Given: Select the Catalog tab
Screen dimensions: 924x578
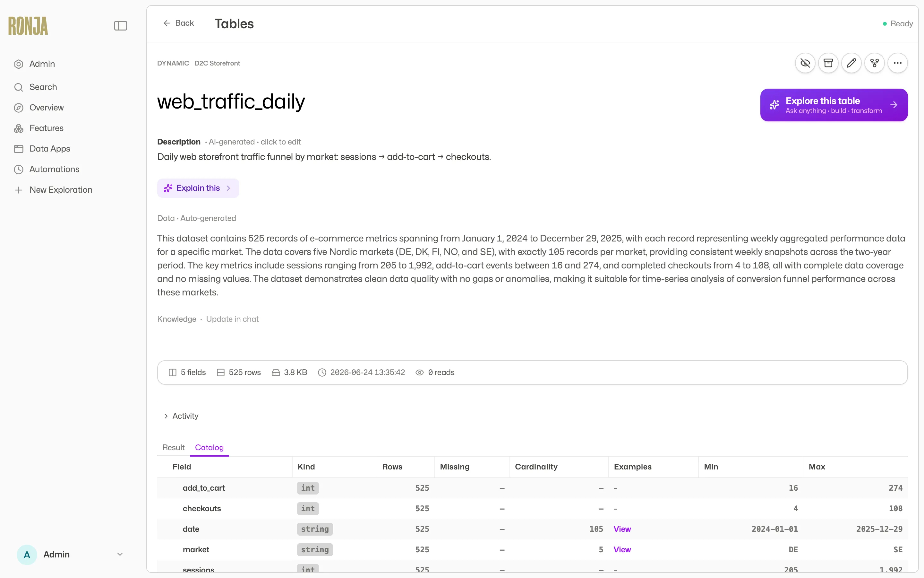Looking at the screenshot, I should pyautogui.click(x=209, y=448).
